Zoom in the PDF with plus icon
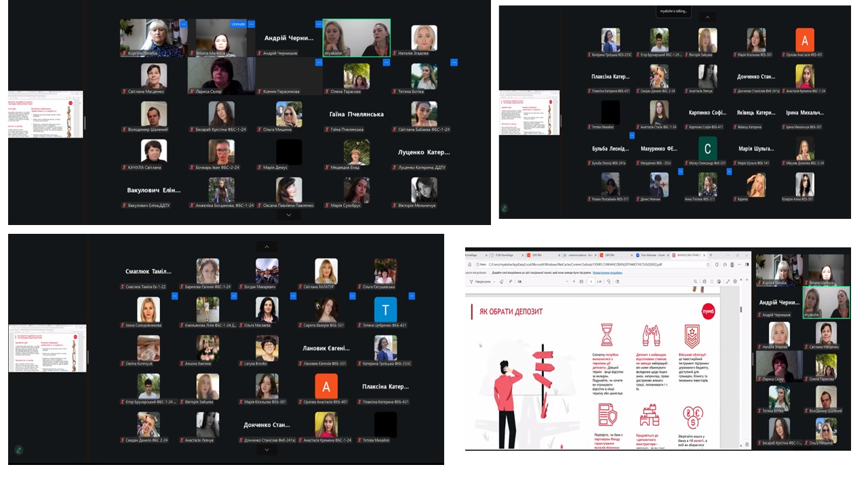The image size is (868, 488). pyautogui.click(x=574, y=281)
